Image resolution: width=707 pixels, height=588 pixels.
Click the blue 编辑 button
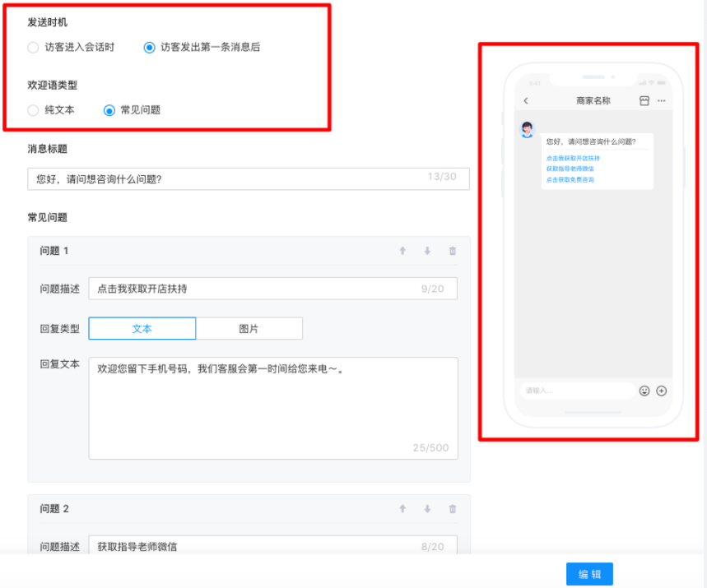[x=589, y=574]
